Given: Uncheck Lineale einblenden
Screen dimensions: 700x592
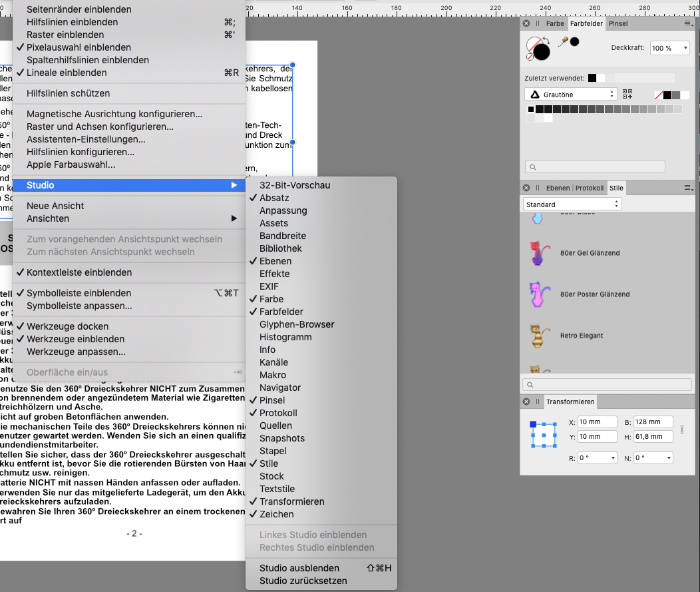Looking at the screenshot, I should [x=67, y=73].
